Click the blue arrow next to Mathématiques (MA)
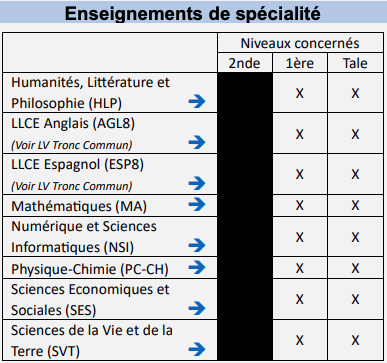387x363 pixels. click(197, 204)
